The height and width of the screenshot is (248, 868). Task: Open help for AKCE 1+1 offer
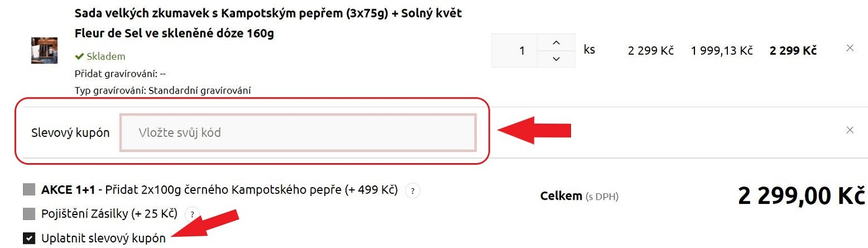click(x=412, y=190)
